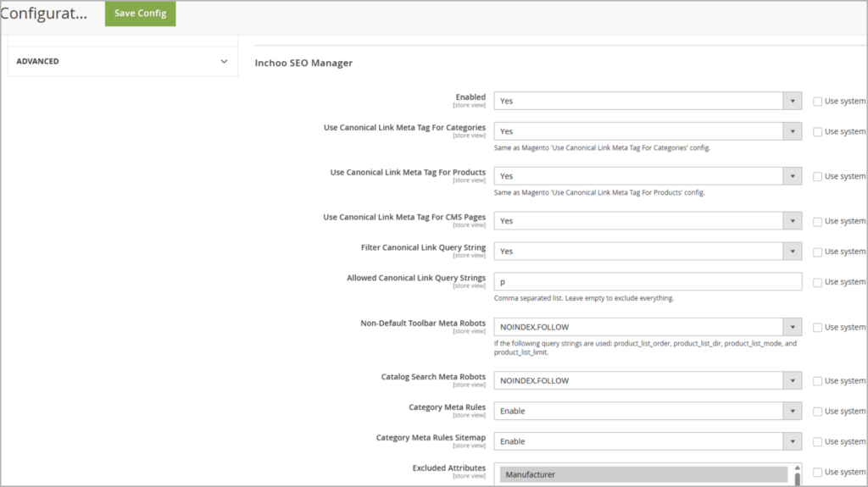Click the Excluded Attributes list scrollbar
Screen dimensions: 868x487
[x=797, y=475]
